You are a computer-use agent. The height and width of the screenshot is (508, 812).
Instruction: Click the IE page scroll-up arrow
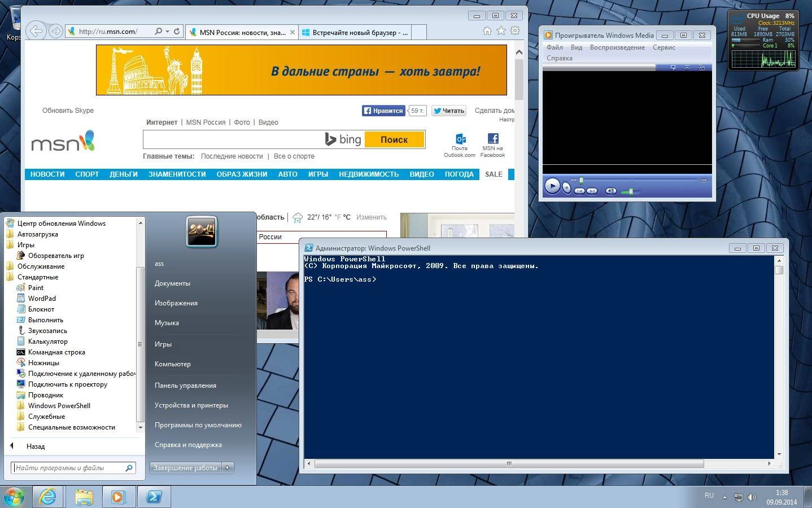coord(519,52)
